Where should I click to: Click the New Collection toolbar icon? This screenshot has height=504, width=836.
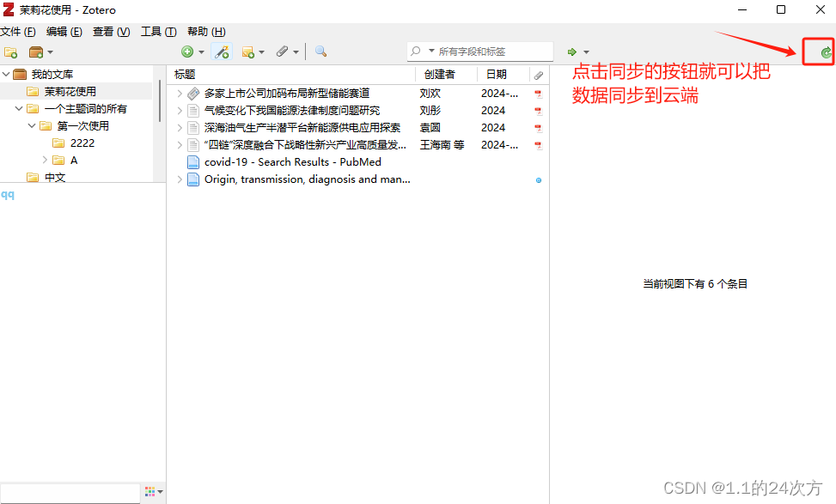[10, 52]
